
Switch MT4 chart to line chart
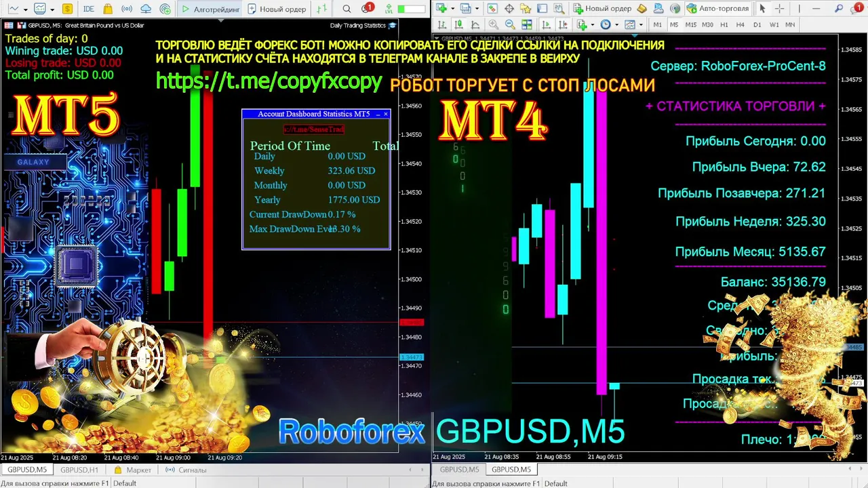coord(475,24)
